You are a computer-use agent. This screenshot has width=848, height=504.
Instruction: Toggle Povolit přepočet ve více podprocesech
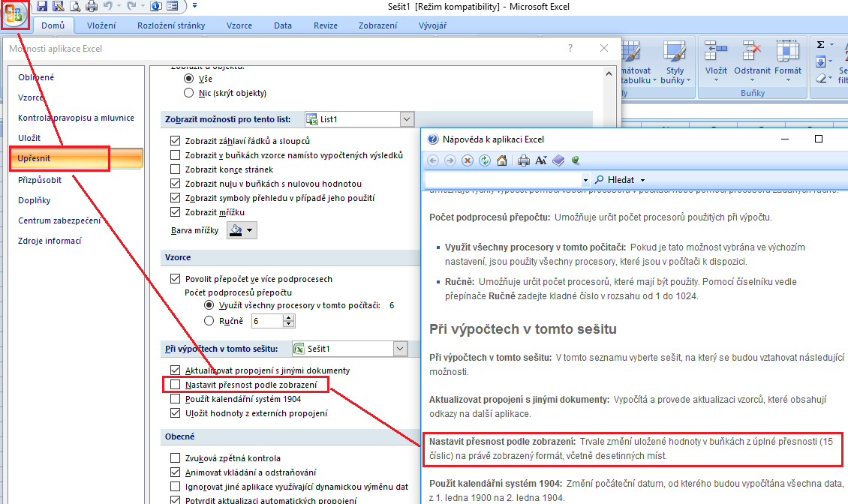tap(175, 279)
